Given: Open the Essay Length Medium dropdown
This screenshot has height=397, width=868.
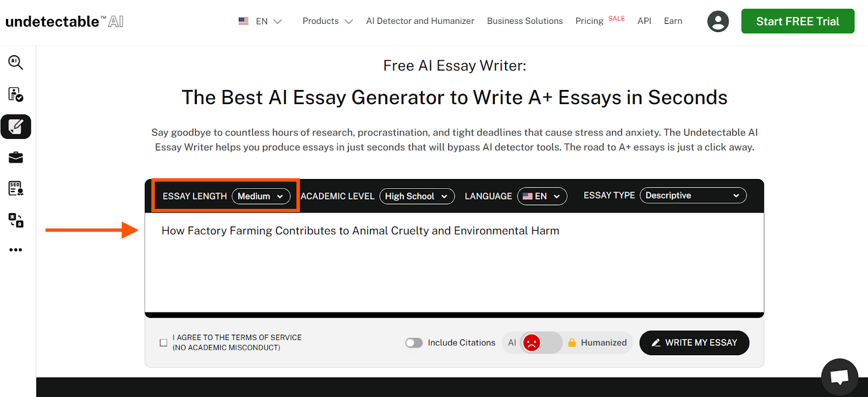Looking at the screenshot, I should click(261, 196).
